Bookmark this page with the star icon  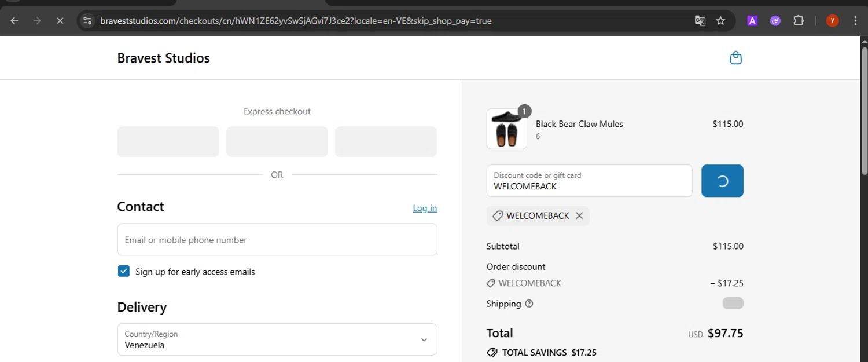[x=720, y=21]
